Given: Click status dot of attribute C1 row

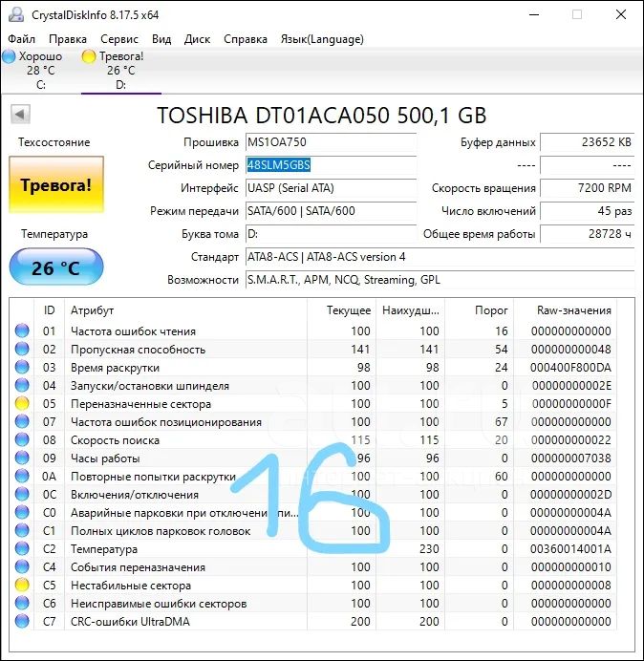Looking at the screenshot, I should point(22,530).
